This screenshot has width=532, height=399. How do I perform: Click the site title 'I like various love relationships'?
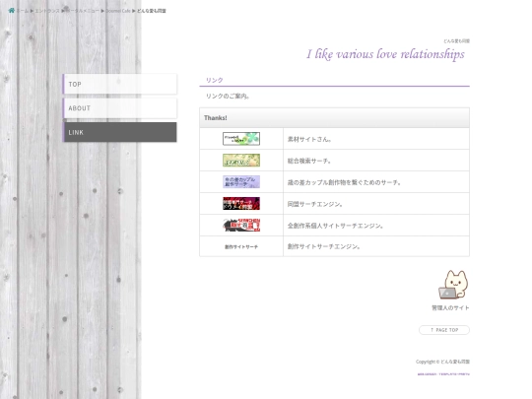385,54
